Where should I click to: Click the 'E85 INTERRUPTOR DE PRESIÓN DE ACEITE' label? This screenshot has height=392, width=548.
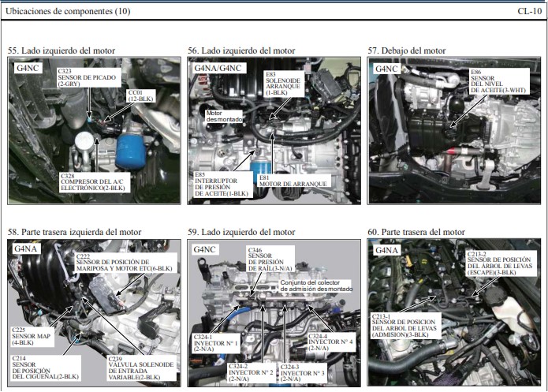(x=222, y=184)
